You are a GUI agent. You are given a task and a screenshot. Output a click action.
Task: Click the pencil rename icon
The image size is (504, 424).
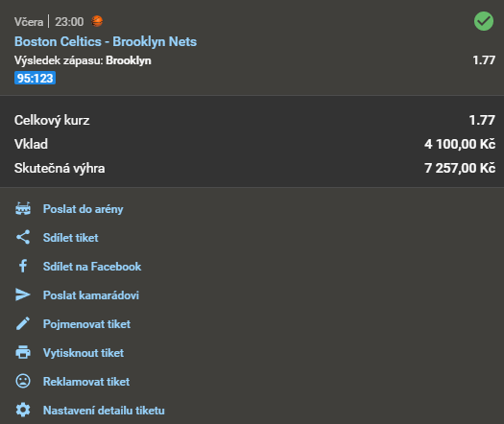click(x=23, y=323)
